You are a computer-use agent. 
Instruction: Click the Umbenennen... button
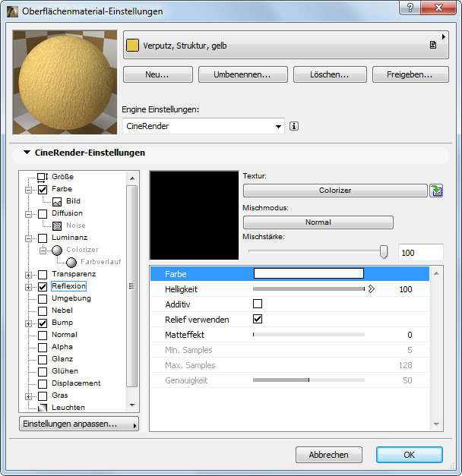tap(243, 74)
